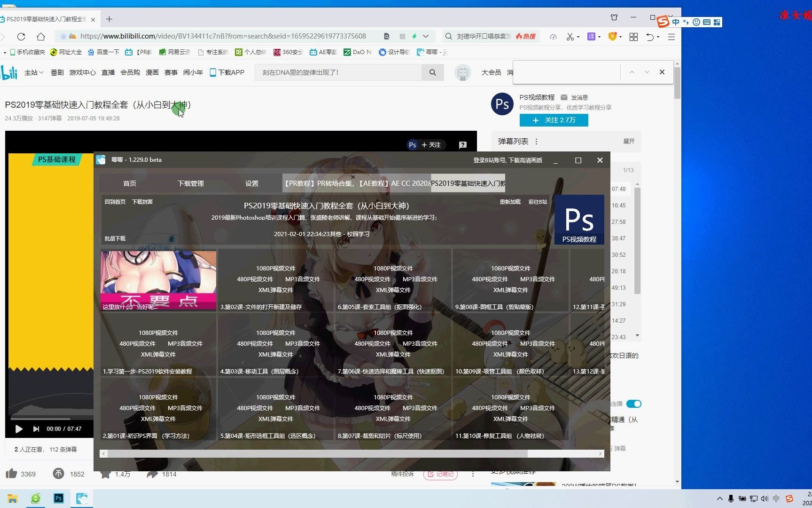Image resolution: width=812 pixels, height=508 pixels.
Task: Click the lightning speed-mode icon in address bar
Action: click(414, 36)
